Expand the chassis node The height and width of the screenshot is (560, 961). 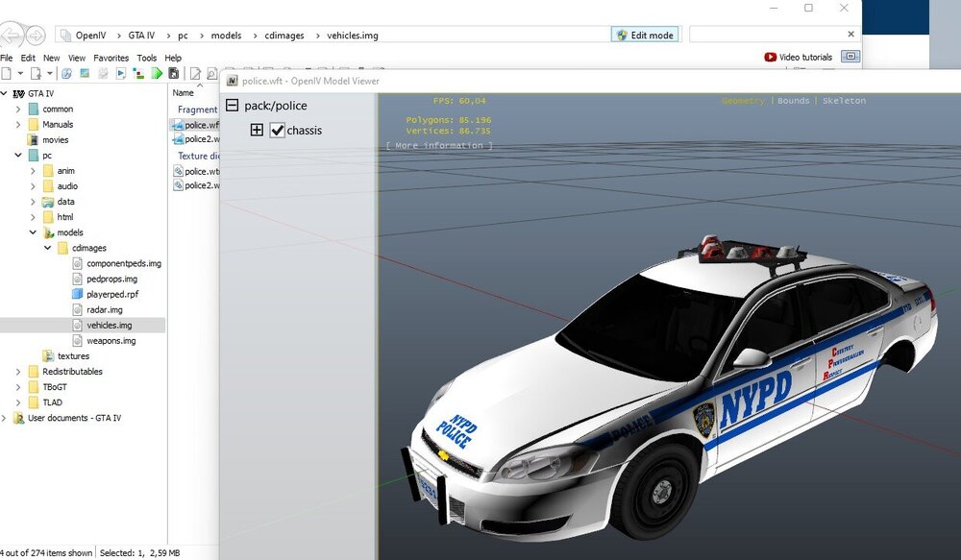tap(258, 130)
